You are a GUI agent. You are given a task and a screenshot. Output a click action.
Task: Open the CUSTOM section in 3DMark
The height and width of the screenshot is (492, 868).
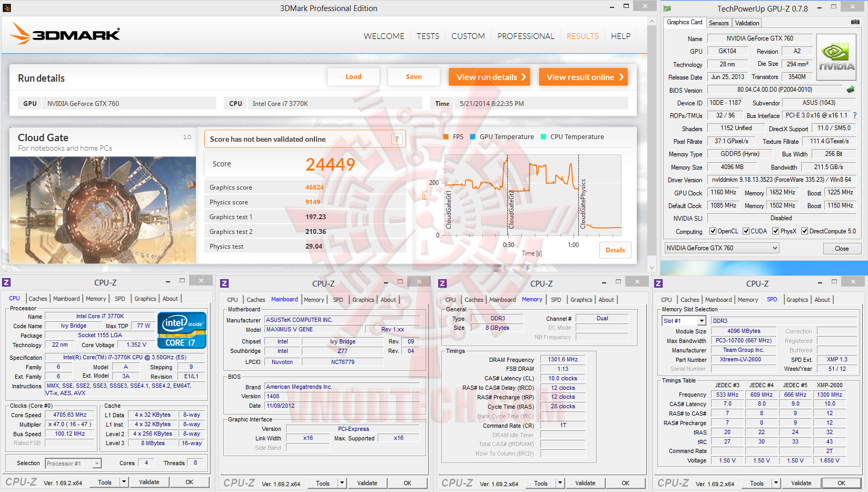468,36
